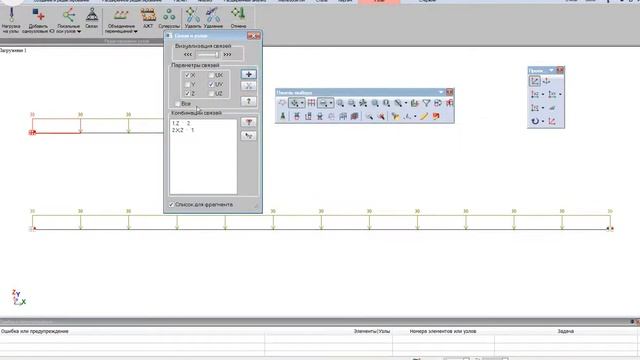The width and height of the screenshot is (640, 360).
Task: Click the red support node at beam start
Action: pyautogui.click(x=32, y=132)
